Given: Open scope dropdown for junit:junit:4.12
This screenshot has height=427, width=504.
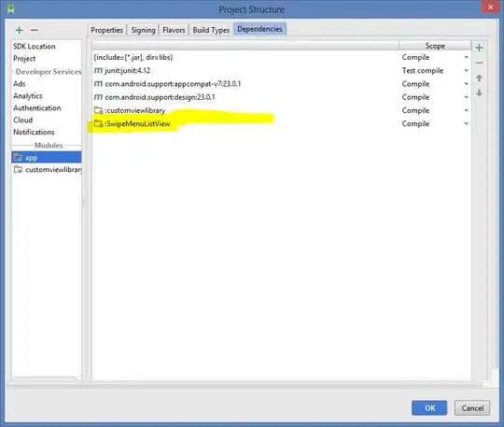Looking at the screenshot, I should pos(466,70).
